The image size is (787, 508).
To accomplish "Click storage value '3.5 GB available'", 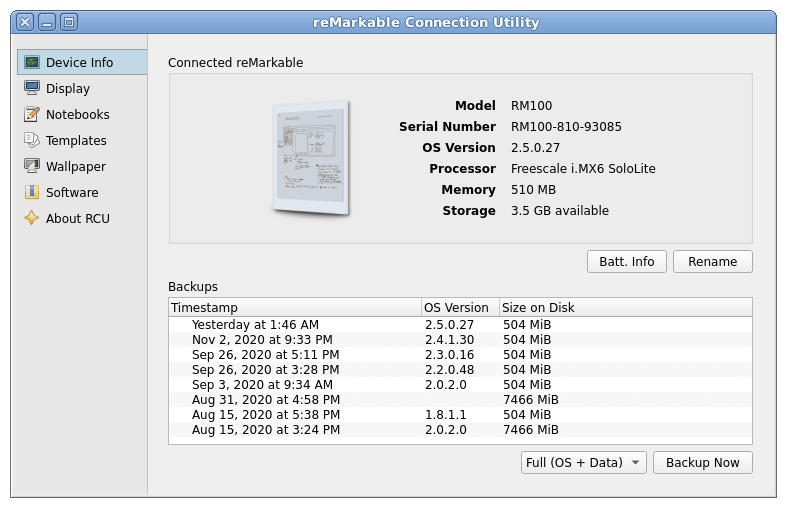I will pos(560,211).
